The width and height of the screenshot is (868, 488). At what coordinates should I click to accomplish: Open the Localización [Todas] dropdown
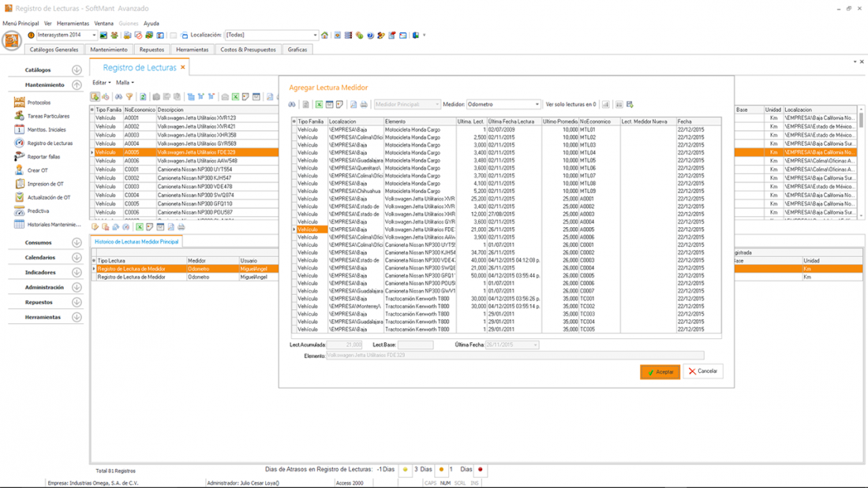[315, 35]
